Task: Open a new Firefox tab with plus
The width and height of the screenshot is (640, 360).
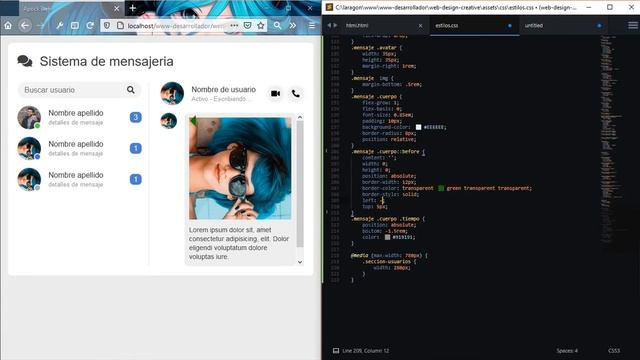Action: 132,8
